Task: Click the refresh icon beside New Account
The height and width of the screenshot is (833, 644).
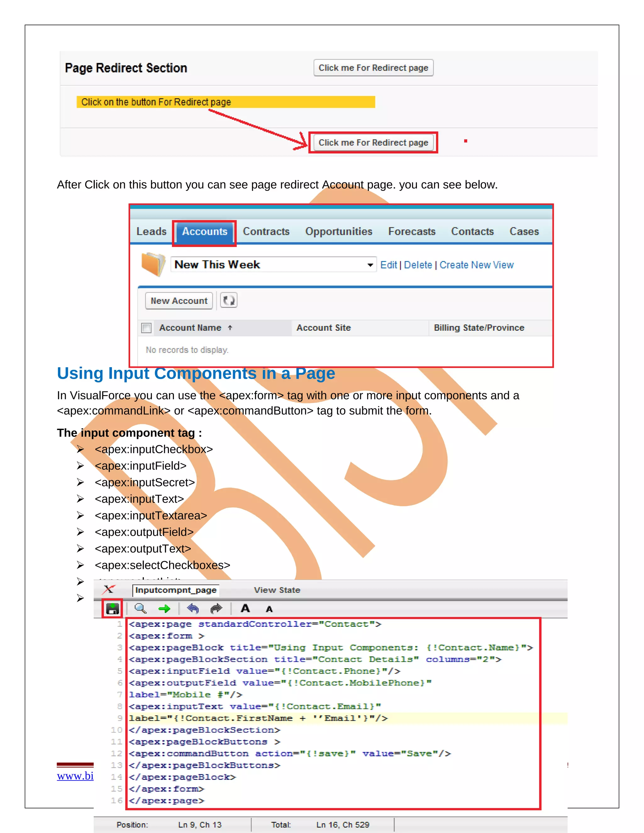Action: point(229,301)
